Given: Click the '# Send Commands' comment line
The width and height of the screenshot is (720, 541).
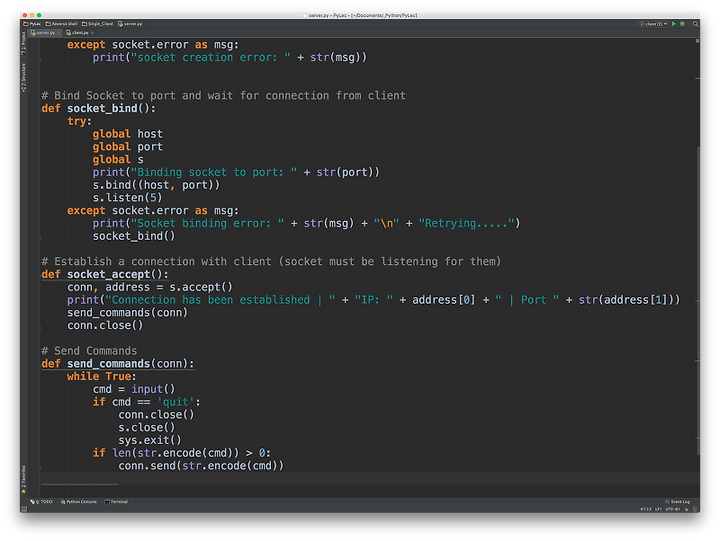Looking at the screenshot, I should click(89, 351).
